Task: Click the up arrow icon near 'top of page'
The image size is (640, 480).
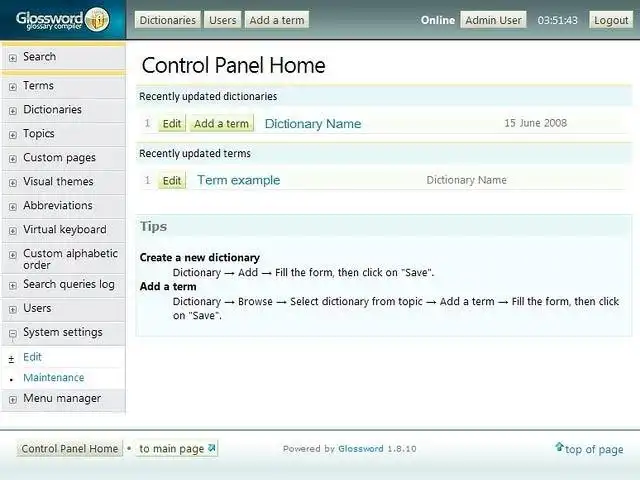Action: point(559,447)
